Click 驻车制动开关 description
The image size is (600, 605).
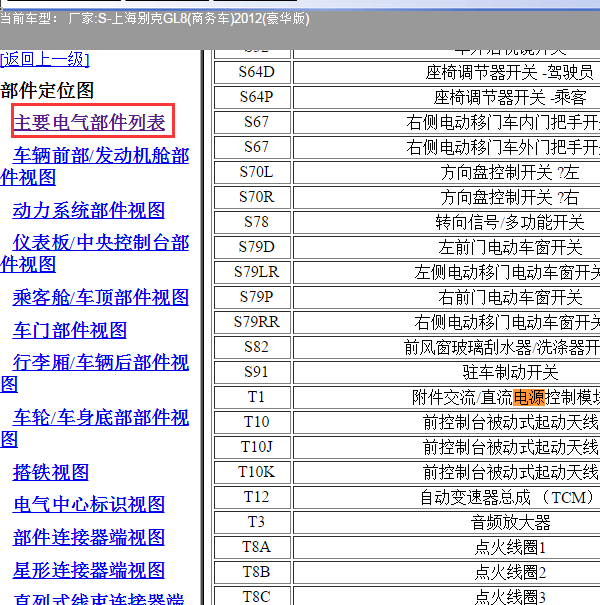(510, 373)
